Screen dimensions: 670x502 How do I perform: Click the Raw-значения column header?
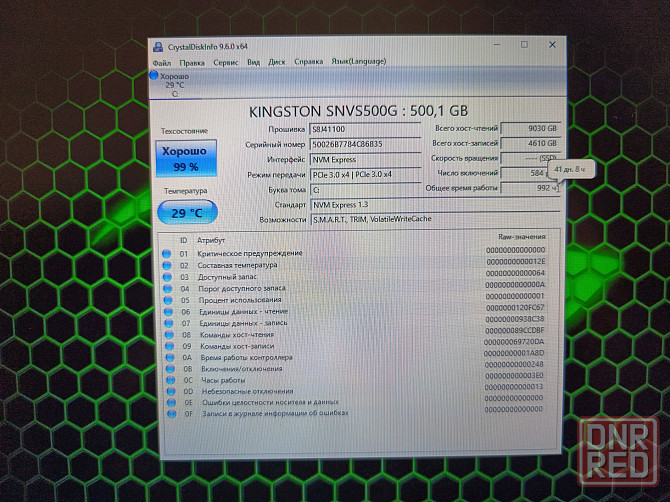coord(522,236)
